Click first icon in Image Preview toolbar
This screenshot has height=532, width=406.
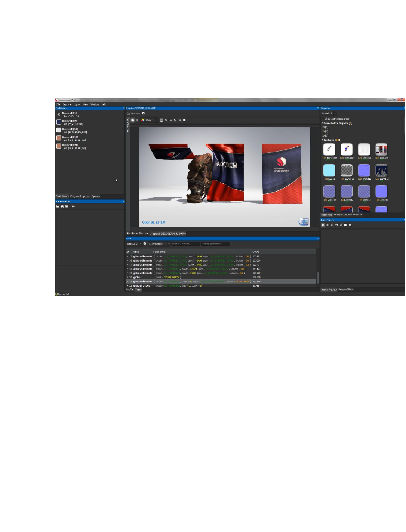click(323, 225)
